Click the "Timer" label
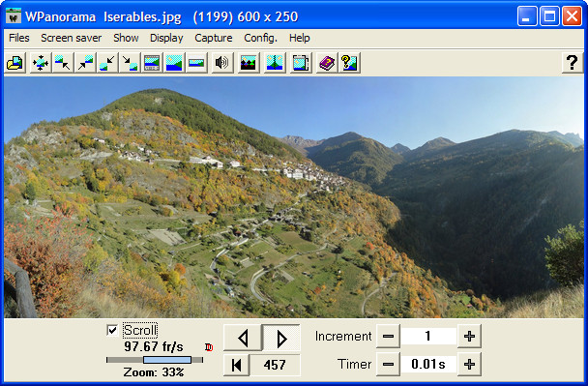 coord(354,364)
